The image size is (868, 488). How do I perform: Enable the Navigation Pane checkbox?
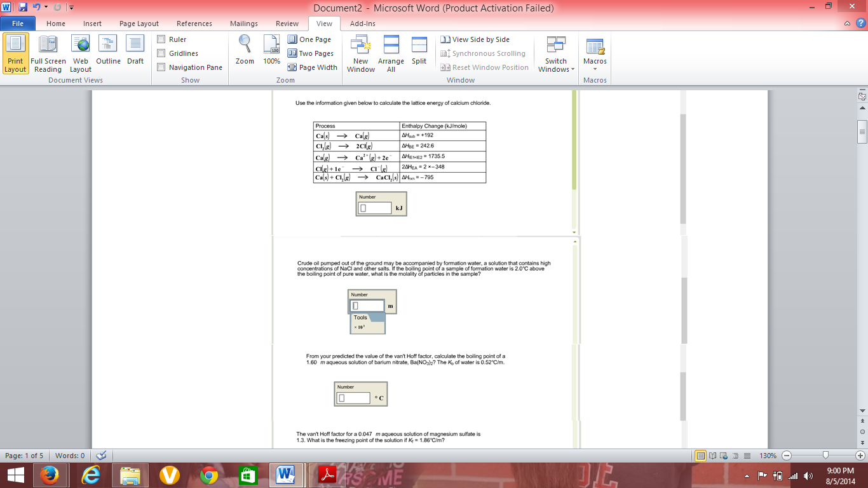pyautogui.click(x=161, y=67)
